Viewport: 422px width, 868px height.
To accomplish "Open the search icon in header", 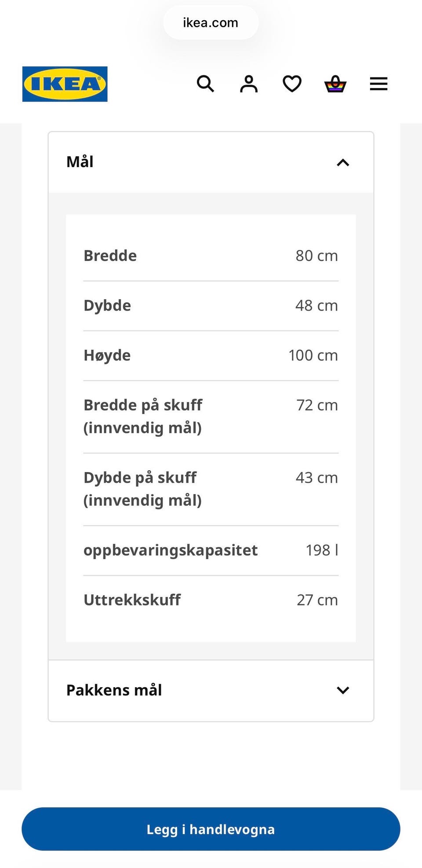I will click(205, 84).
